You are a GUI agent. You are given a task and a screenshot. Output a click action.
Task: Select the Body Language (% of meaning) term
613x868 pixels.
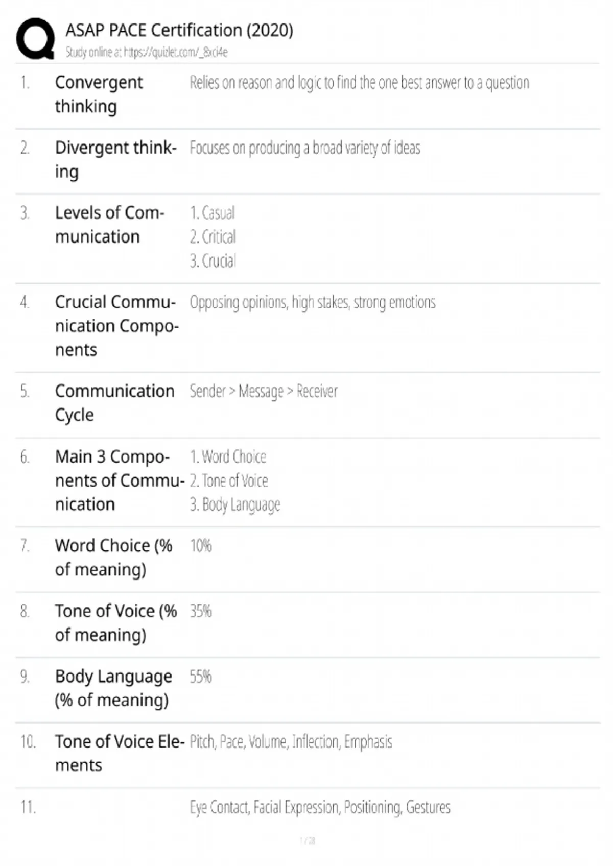tap(113, 688)
